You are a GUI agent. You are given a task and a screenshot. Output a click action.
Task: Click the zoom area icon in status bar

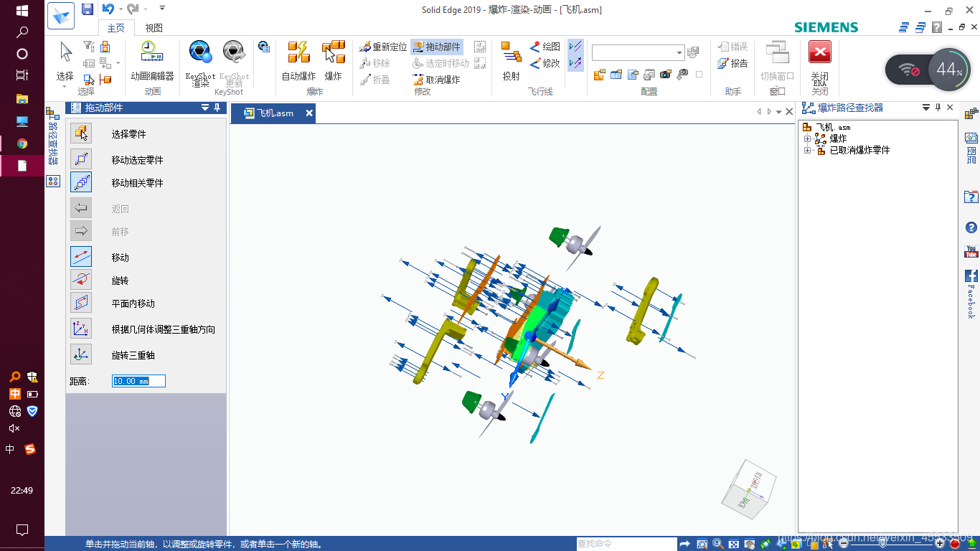coord(702,544)
